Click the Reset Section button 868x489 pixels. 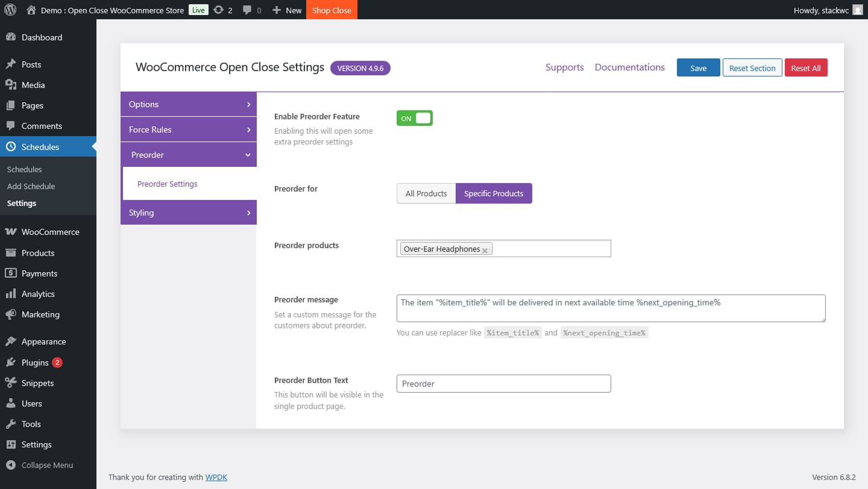click(x=752, y=67)
